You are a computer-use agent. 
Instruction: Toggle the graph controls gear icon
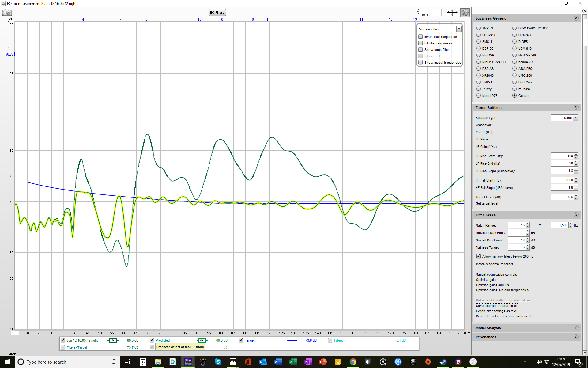pyautogui.click(x=465, y=13)
